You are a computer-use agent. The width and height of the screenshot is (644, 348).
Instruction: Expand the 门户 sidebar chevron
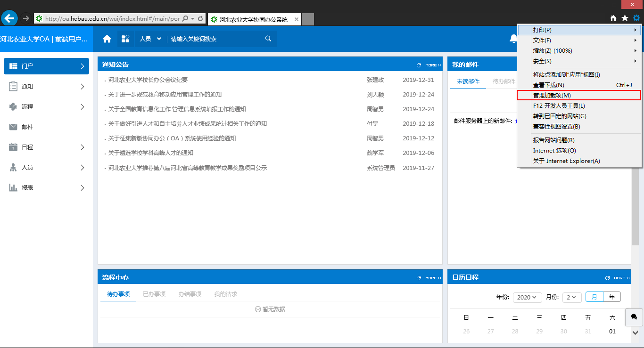(x=83, y=66)
